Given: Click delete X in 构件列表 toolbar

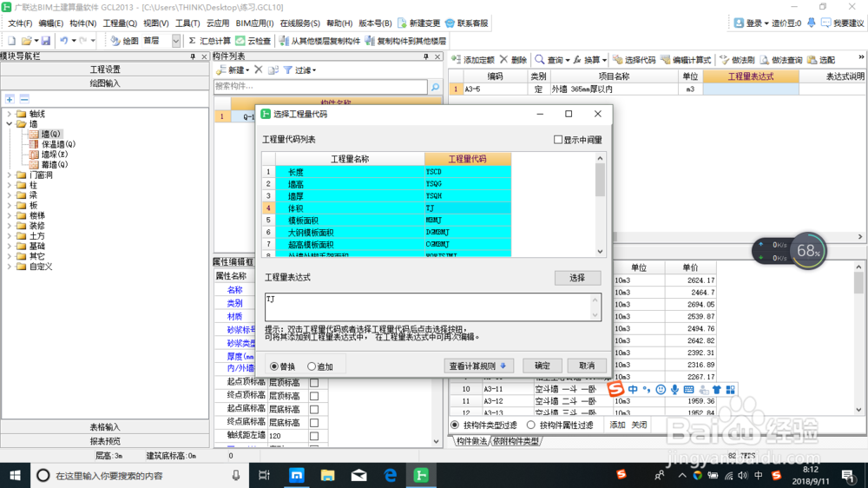Looking at the screenshot, I should pyautogui.click(x=259, y=69).
